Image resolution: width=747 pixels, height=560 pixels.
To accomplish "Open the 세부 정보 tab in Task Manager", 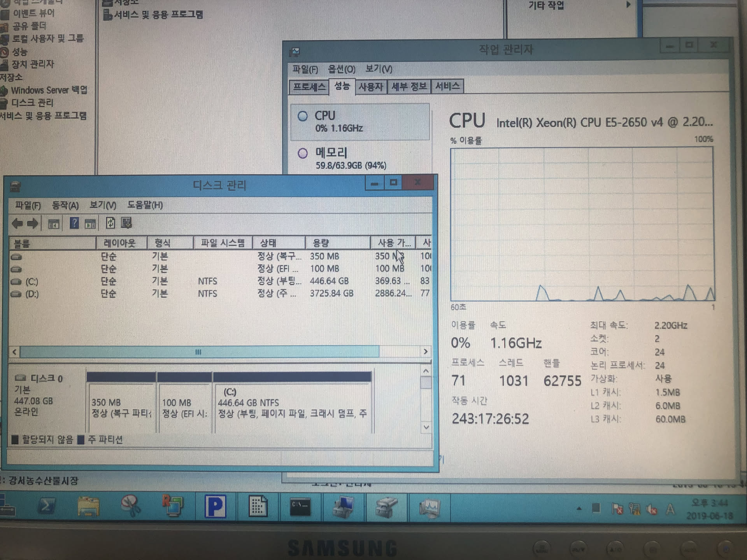I will [x=409, y=87].
